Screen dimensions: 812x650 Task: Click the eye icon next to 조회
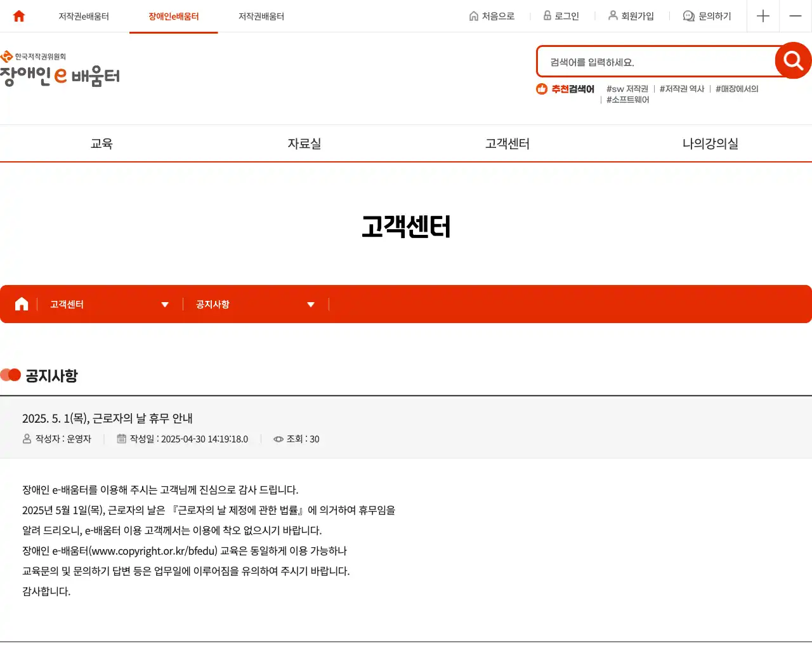point(278,439)
